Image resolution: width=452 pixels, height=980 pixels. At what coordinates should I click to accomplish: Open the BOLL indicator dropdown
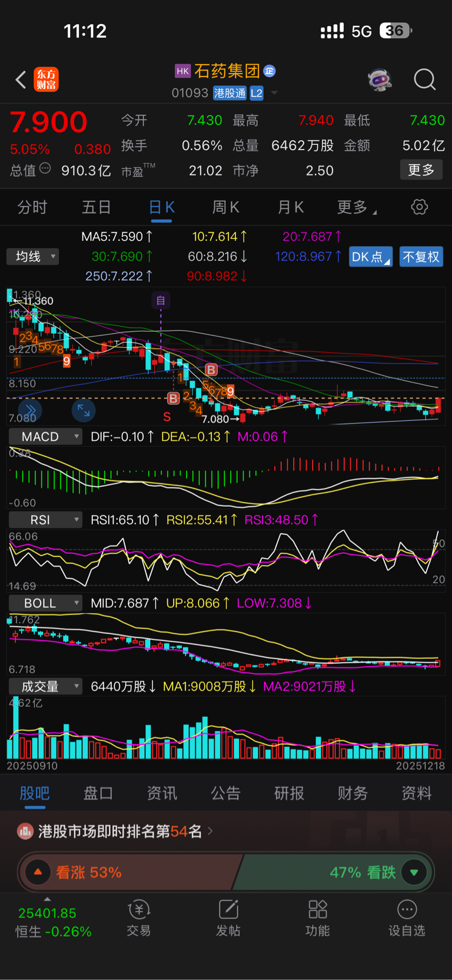click(x=45, y=603)
